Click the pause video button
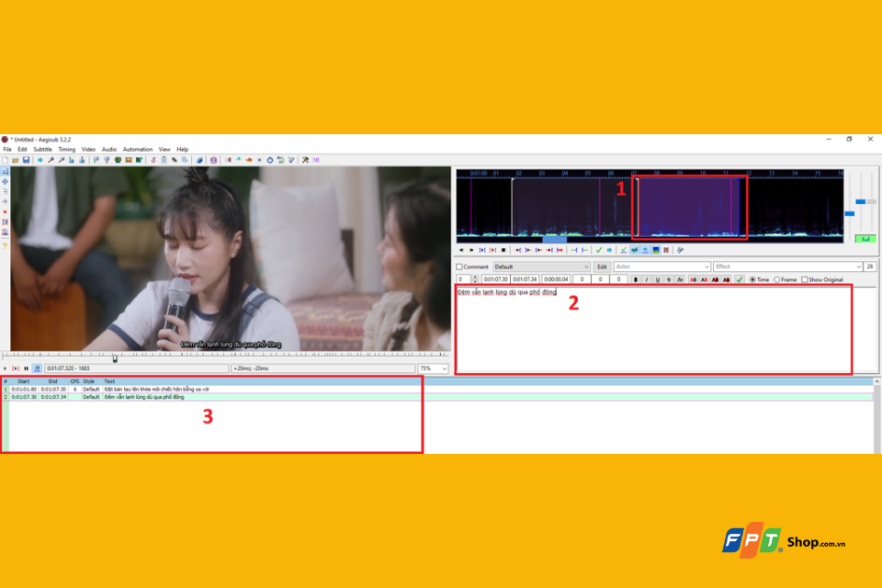 [x=26, y=368]
